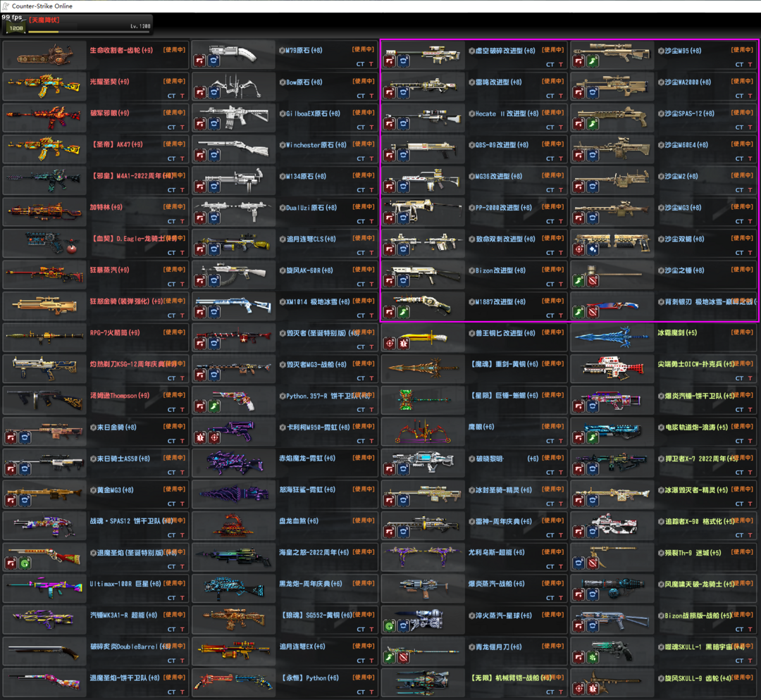Select the 鹰眼 red bow image
This screenshot has width=761, height=700.
point(423,431)
